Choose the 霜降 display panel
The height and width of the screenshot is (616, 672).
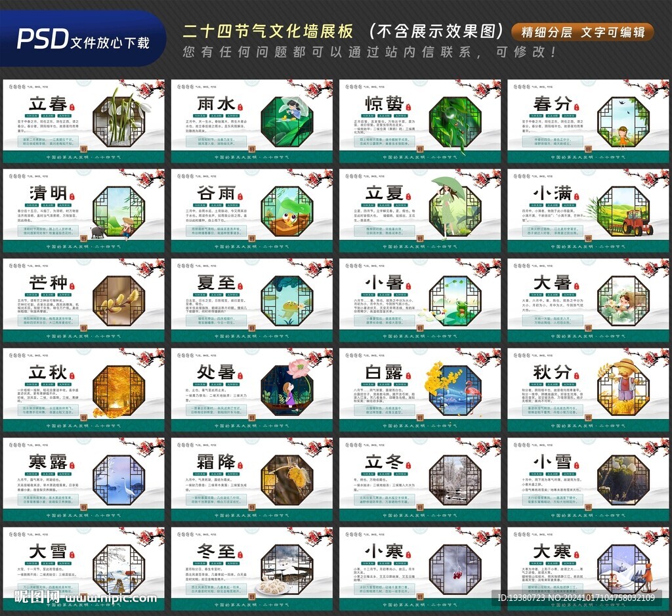pos(251,479)
